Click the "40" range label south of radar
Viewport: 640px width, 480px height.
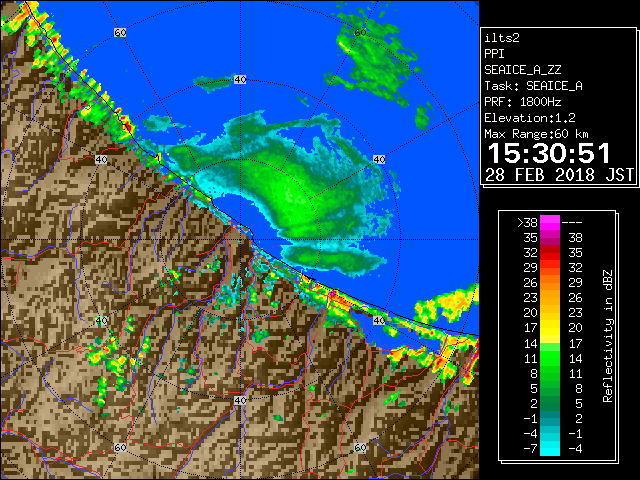coord(240,400)
